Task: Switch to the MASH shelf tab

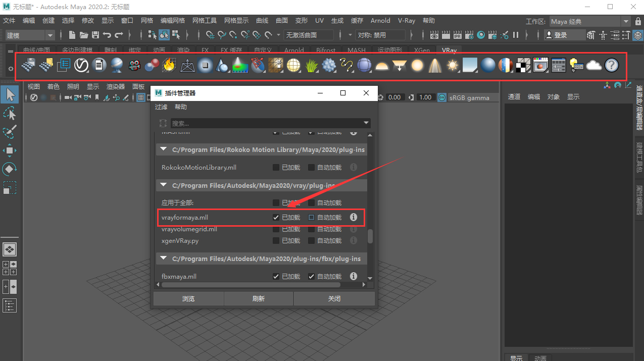Action: point(357,50)
